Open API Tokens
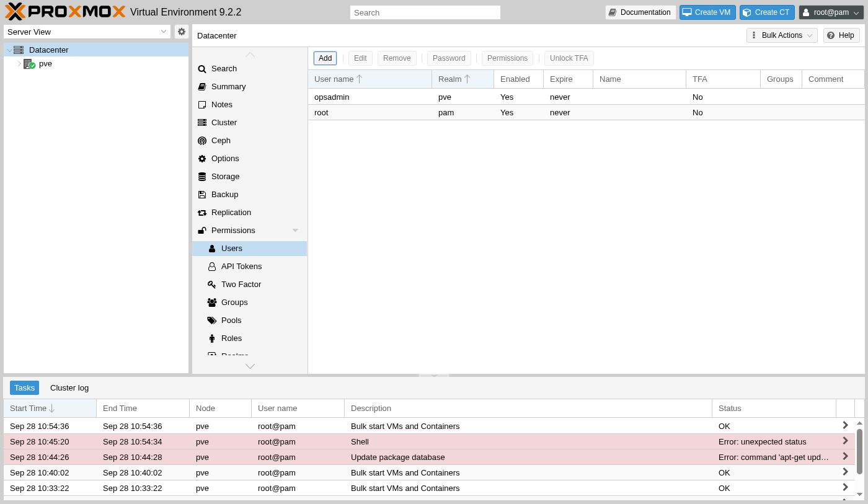The height and width of the screenshot is (504, 868). click(249, 267)
